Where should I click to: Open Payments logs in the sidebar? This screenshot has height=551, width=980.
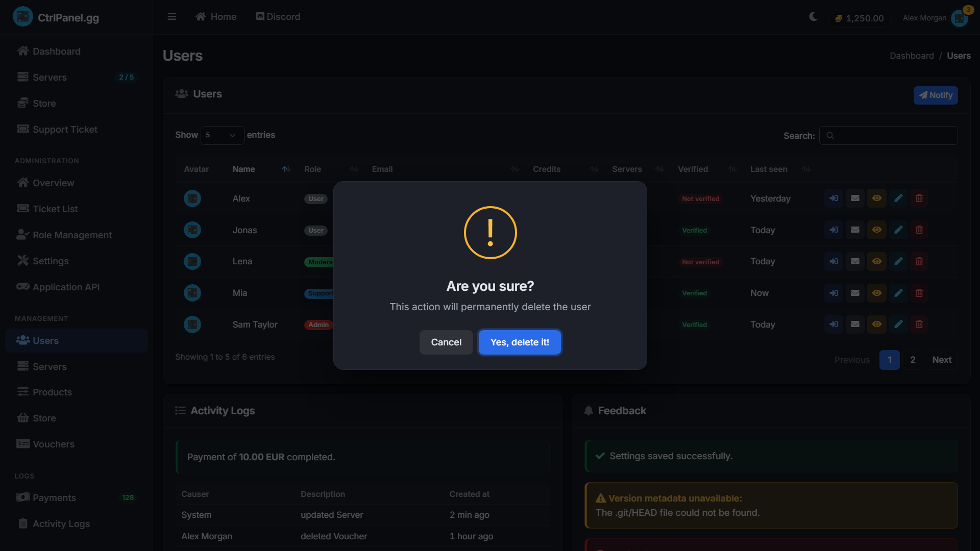pyautogui.click(x=77, y=498)
